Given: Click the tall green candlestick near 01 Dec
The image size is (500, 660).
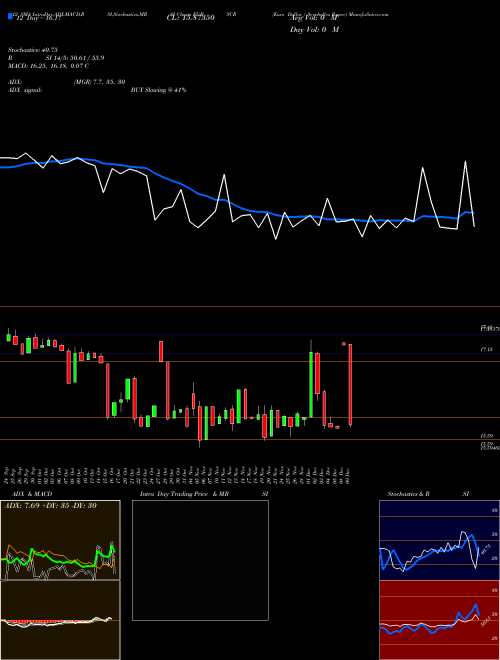Looking at the screenshot, I should (311, 384).
